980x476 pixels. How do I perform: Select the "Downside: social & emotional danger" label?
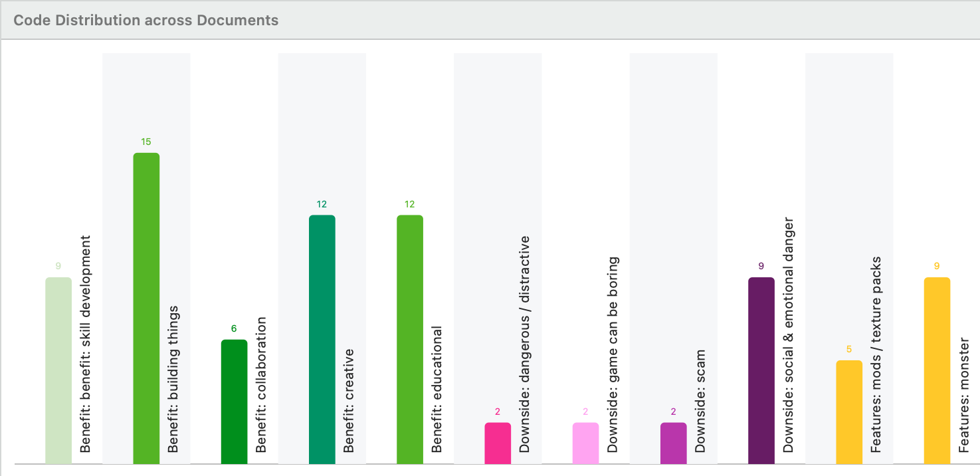tap(789, 335)
